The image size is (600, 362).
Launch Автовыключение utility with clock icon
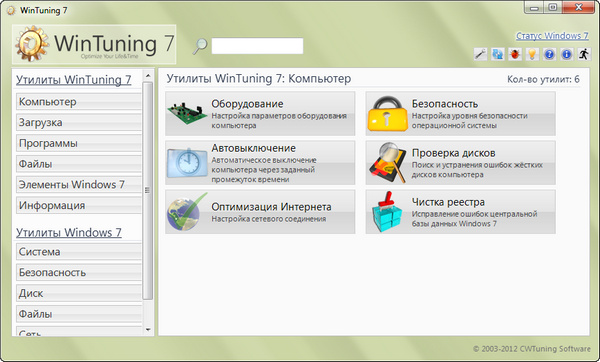260,163
